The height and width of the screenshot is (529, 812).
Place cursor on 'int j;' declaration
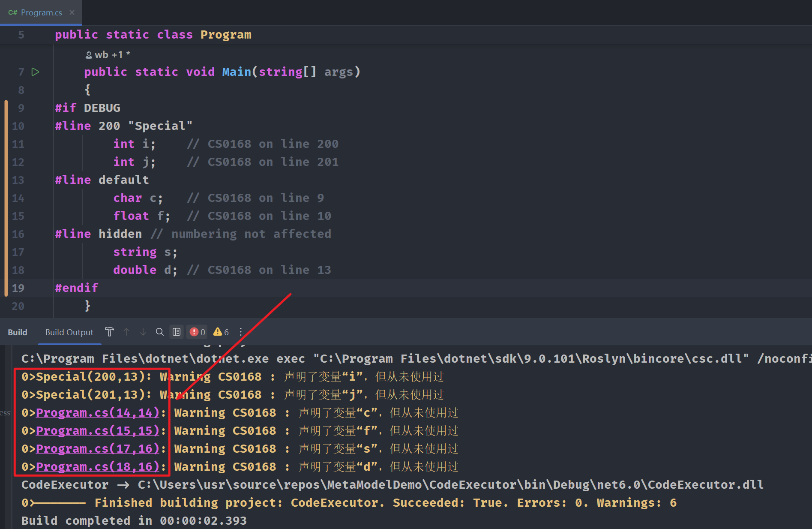[x=135, y=162]
